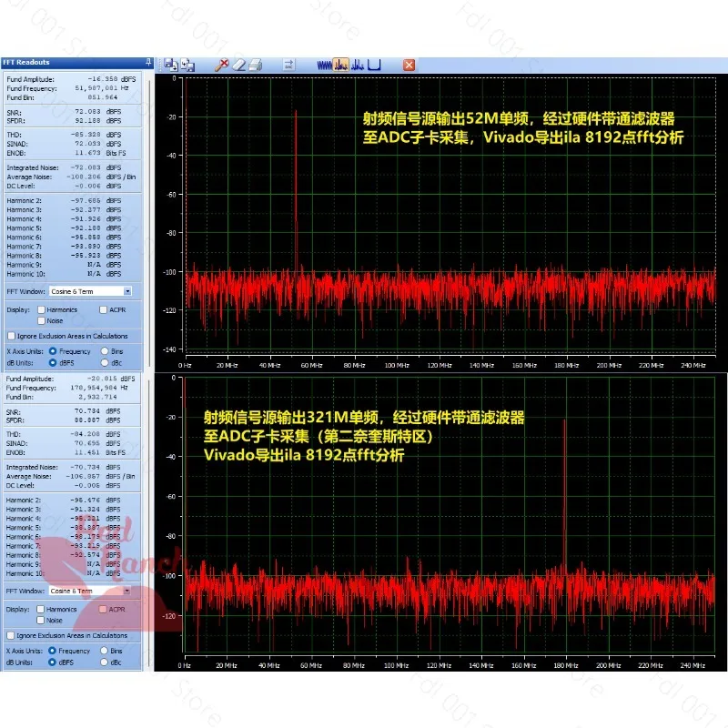The width and height of the screenshot is (728, 728).
Task: Click lower ENOB value 11.451
Action: [x=86, y=452]
